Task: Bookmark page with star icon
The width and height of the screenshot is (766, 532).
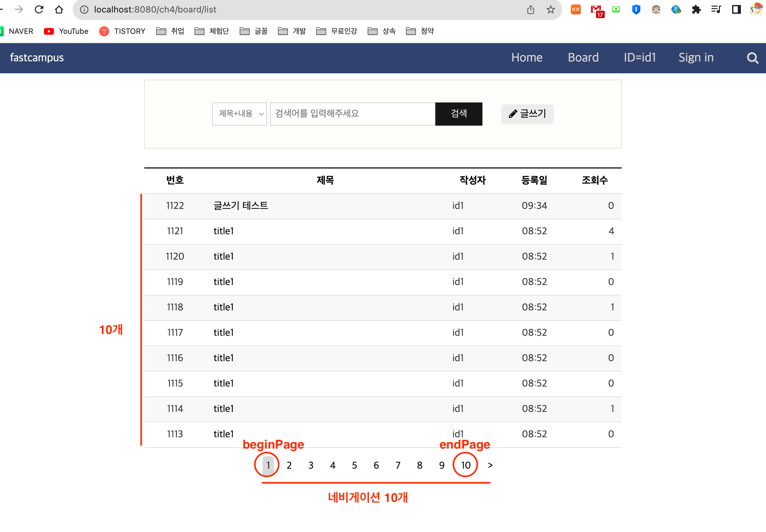Action: (551, 9)
